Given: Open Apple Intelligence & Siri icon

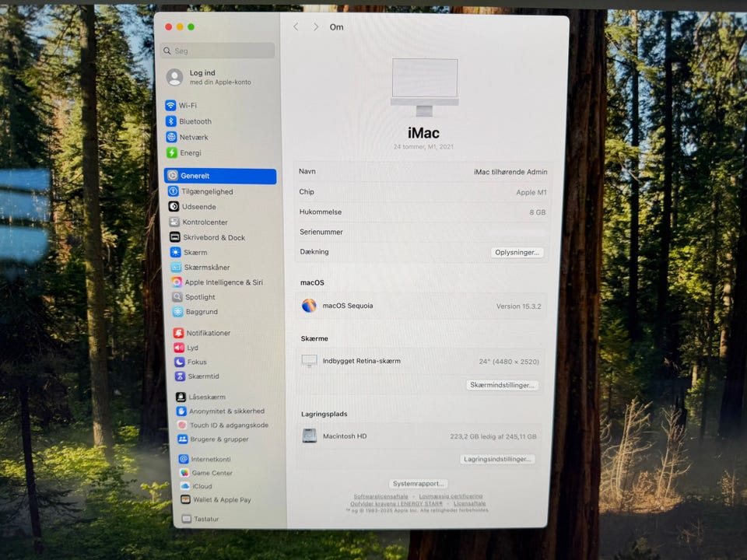Looking at the screenshot, I should tap(177, 282).
